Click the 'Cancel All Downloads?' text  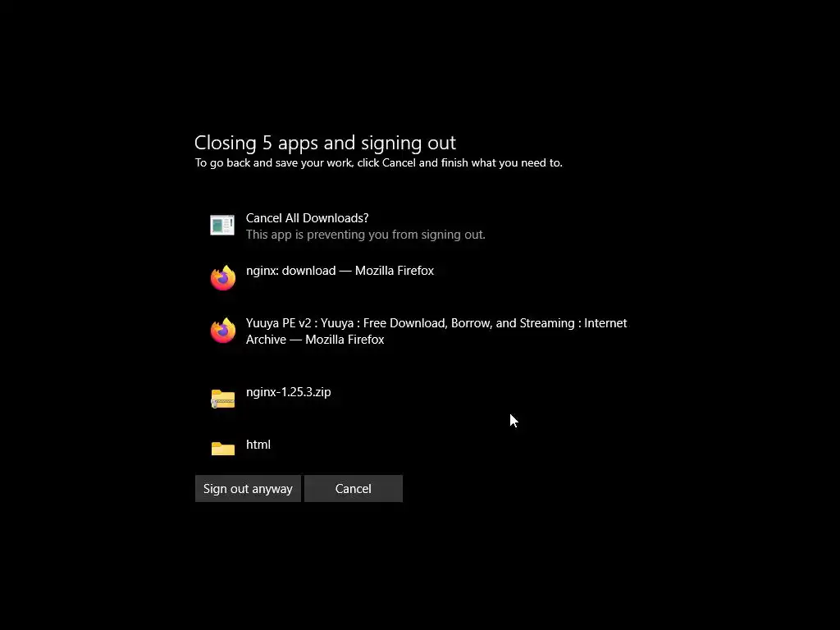[307, 218]
